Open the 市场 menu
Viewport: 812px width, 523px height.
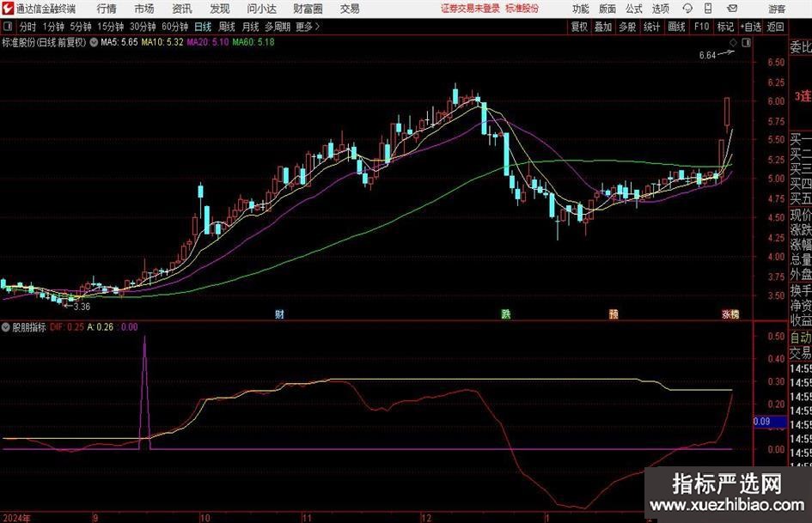[144, 9]
